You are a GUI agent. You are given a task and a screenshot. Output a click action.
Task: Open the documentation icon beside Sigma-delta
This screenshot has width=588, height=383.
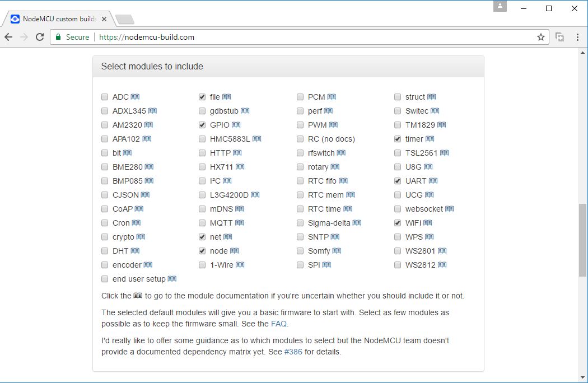357,223
